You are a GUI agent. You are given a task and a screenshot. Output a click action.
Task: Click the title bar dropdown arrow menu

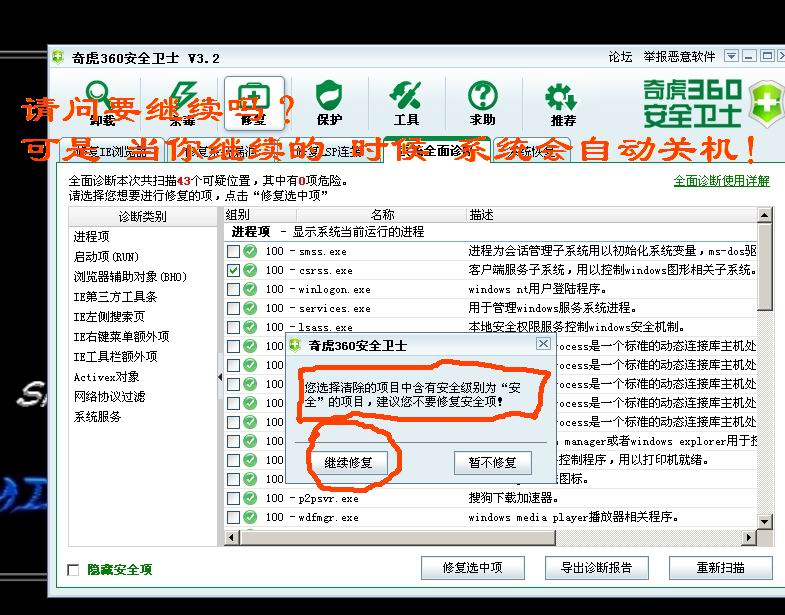point(731,56)
